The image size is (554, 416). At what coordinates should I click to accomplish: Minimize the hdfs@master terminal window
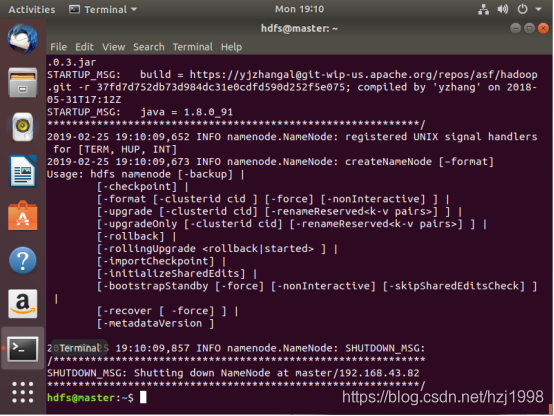pos(515,28)
